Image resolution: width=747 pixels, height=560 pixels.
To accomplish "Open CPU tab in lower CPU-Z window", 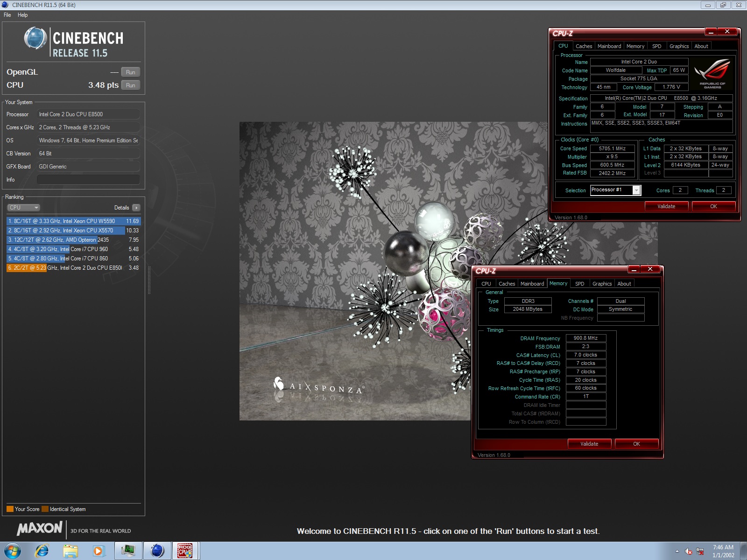I will tap(486, 284).
